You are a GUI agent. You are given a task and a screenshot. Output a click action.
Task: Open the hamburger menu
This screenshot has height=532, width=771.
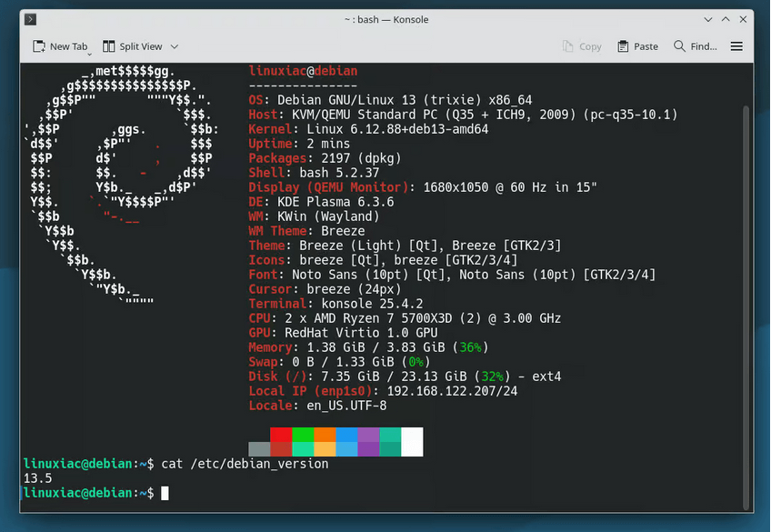tap(736, 46)
